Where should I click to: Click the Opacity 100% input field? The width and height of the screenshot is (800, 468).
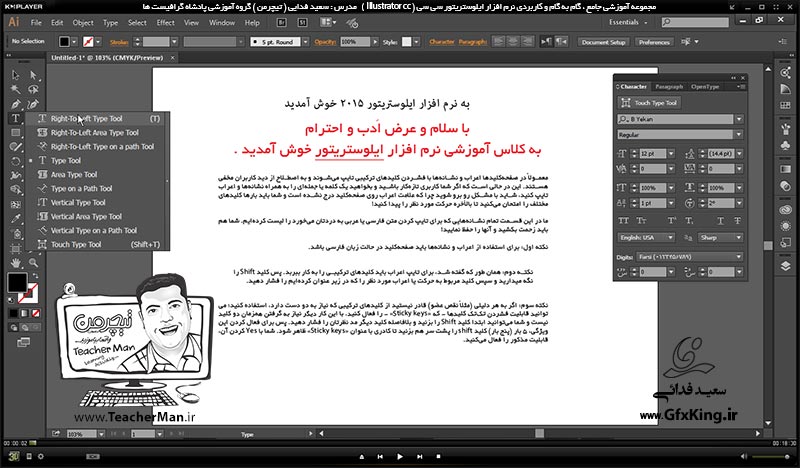[355, 42]
